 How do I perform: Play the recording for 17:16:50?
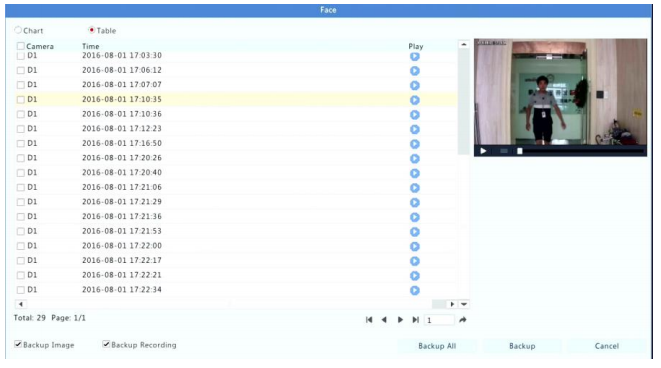click(415, 144)
